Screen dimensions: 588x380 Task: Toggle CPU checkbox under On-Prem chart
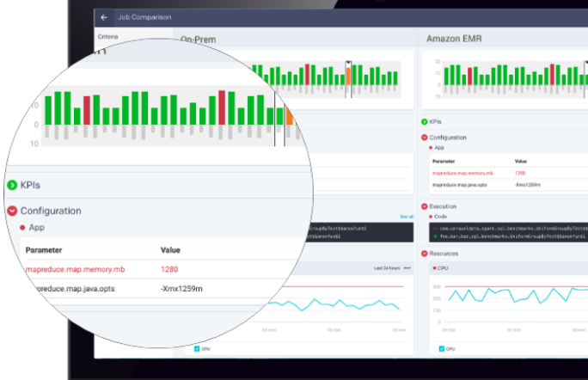197,349
